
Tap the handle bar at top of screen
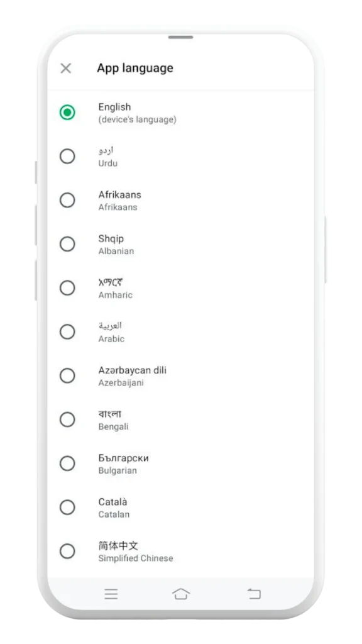point(181,38)
